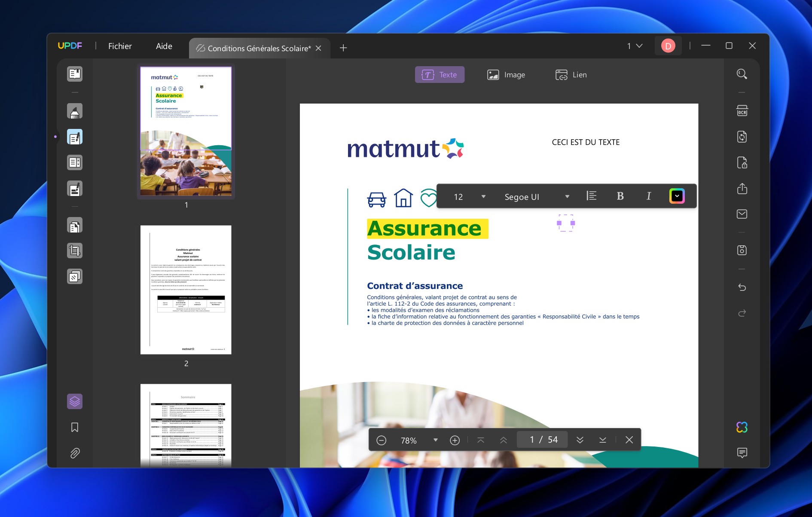This screenshot has height=517, width=812.
Task: Open the Aide menu
Action: click(x=164, y=46)
